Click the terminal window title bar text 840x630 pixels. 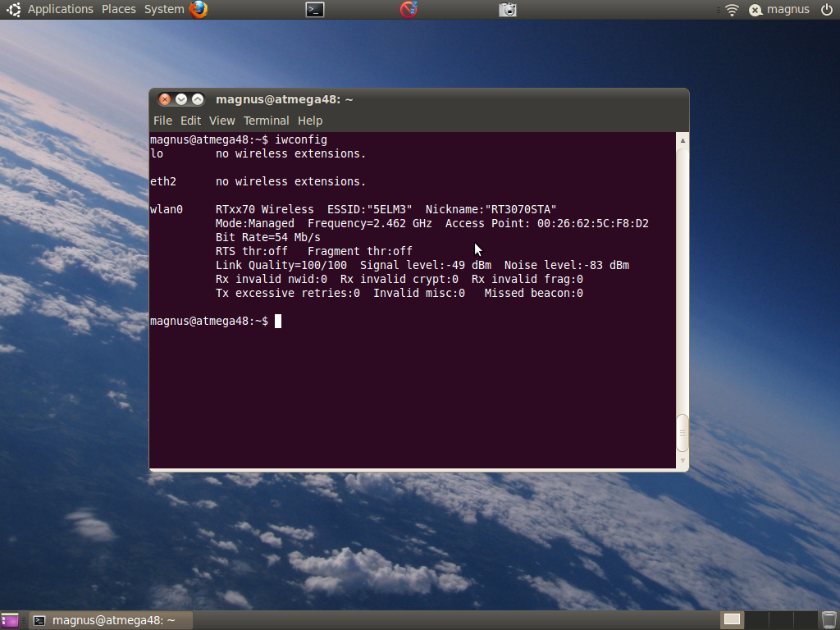(285, 99)
